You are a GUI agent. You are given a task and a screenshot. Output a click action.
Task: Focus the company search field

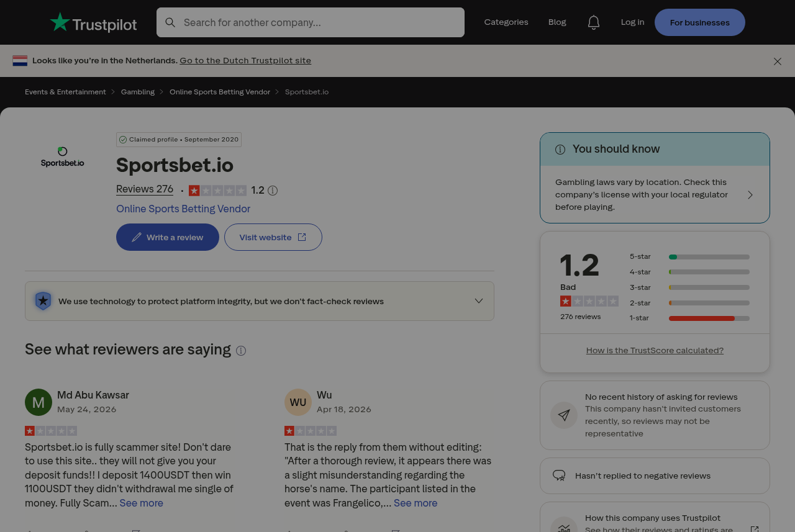pos(311,22)
